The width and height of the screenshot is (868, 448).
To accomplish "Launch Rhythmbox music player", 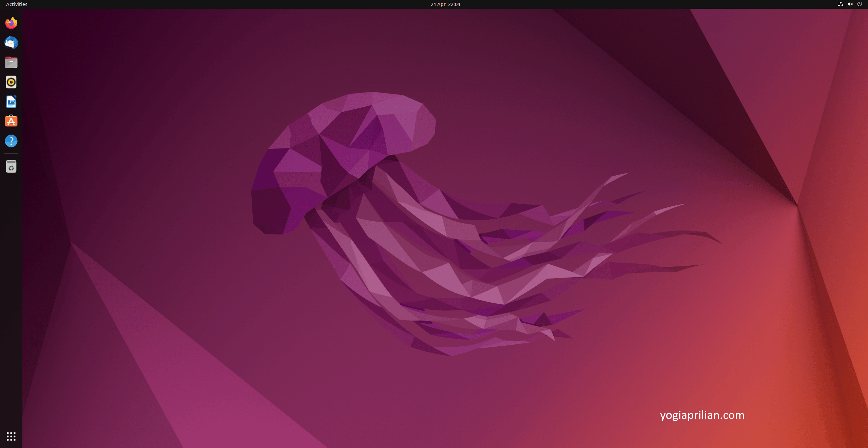I will coord(11,82).
